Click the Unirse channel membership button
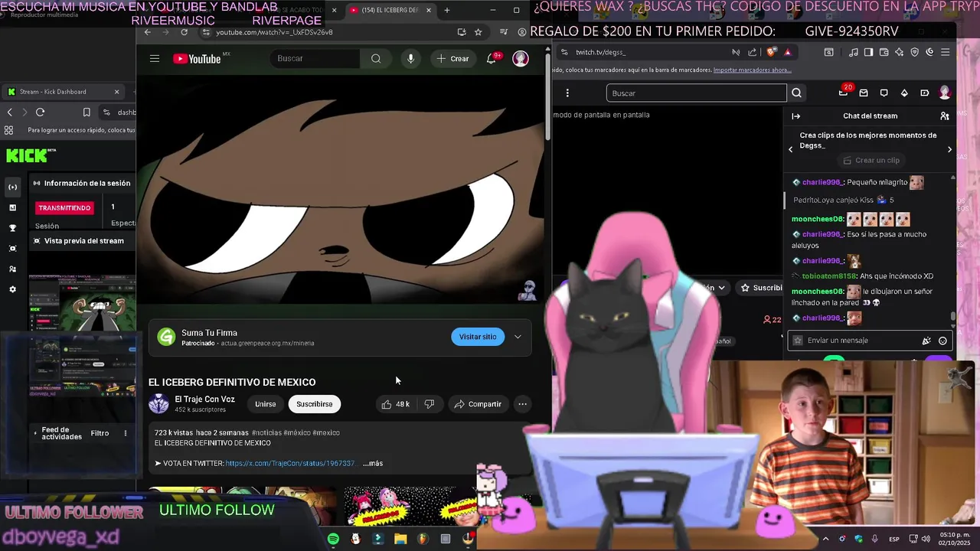The height and width of the screenshot is (551, 980). coord(266,404)
